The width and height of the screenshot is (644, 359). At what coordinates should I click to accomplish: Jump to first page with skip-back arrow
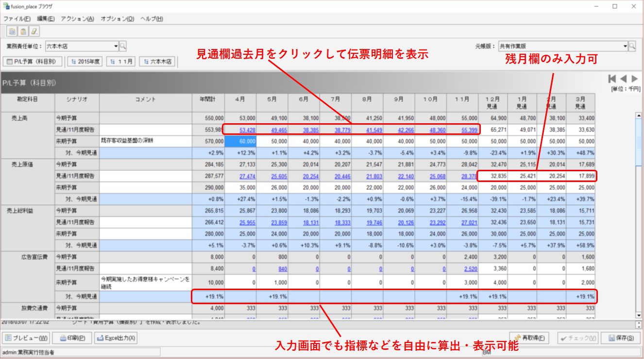pos(612,79)
